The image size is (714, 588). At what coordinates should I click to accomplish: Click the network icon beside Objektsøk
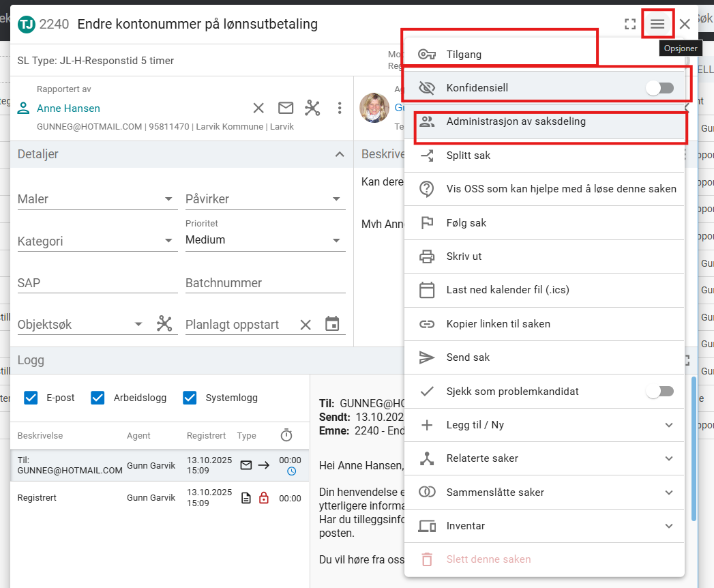click(164, 324)
